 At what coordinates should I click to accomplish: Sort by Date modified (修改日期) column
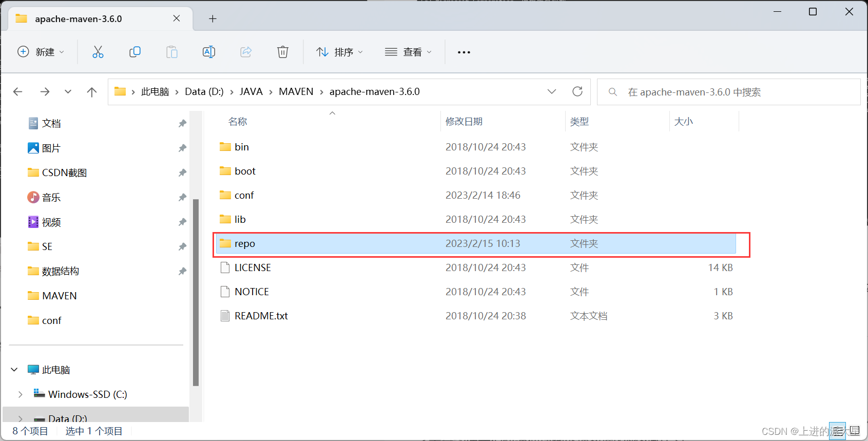coord(464,122)
